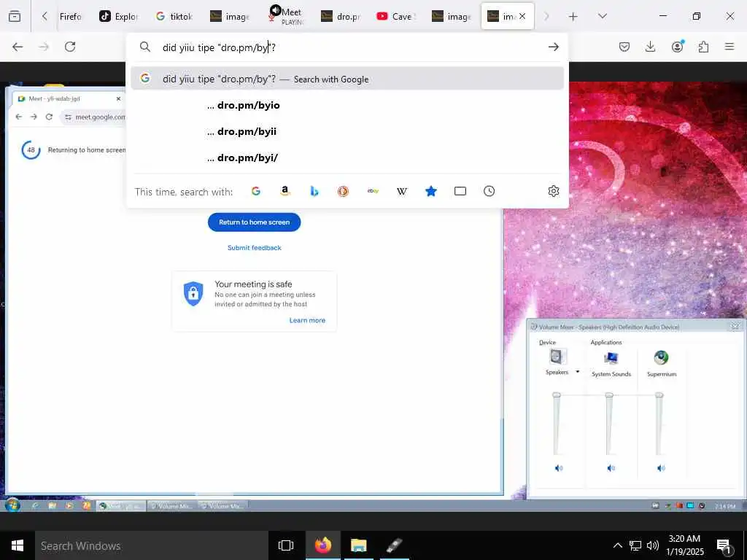The width and height of the screenshot is (747, 560).
Task: Click Return to home screen button
Action: pyautogui.click(x=254, y=222)
